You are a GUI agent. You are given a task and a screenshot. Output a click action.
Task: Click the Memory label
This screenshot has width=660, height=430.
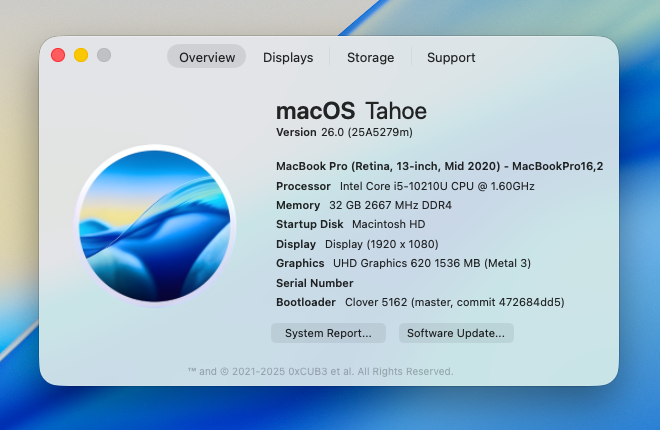coord(298,205)
